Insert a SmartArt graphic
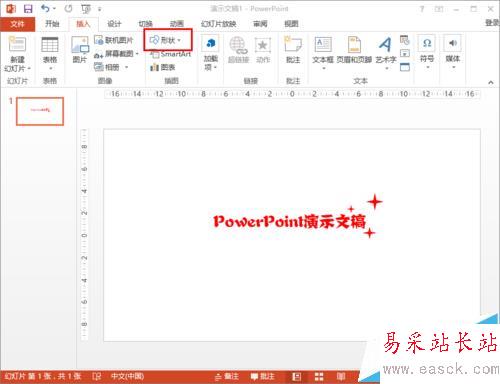 (x=171, y=54)
